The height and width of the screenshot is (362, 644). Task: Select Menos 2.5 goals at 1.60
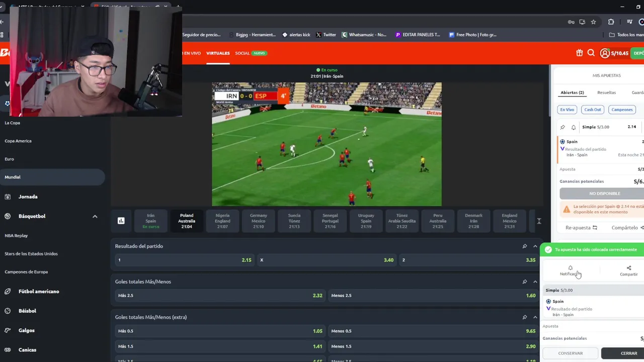433,296
